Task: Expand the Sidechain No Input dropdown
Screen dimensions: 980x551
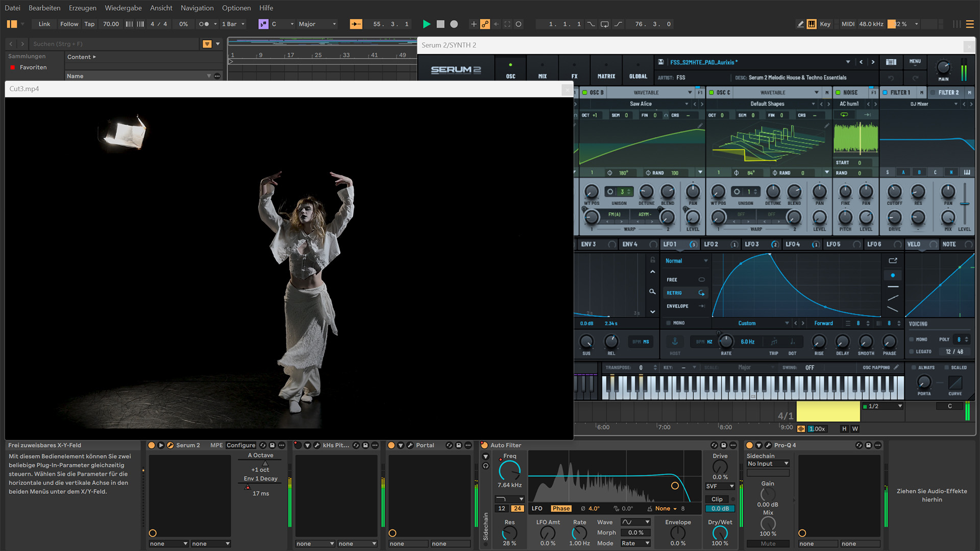Action: [768, 464]
